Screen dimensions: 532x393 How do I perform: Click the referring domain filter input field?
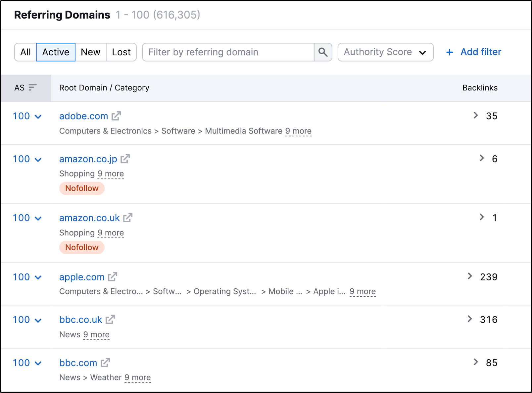tap(228, 52)
